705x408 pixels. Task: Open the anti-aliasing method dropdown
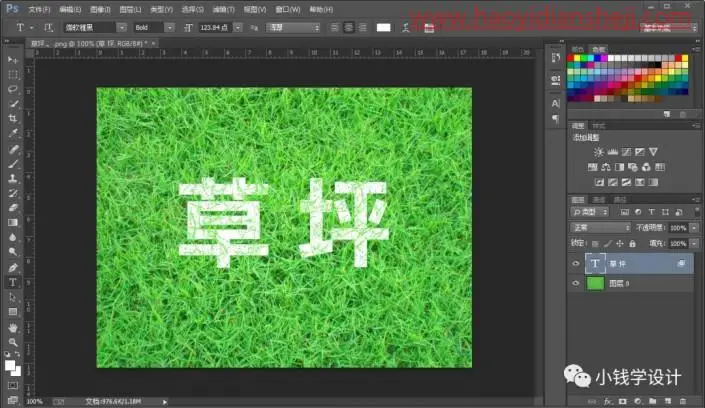click(x=293, y=28)
